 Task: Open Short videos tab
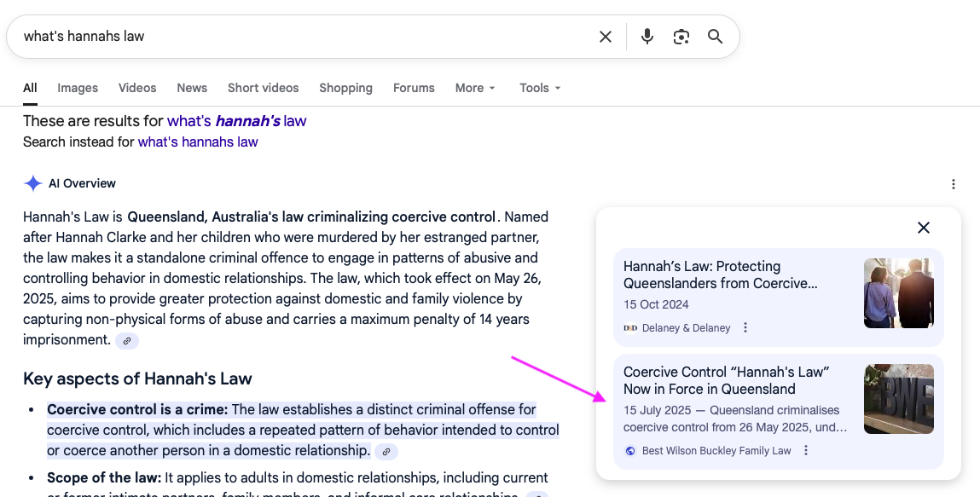pos(264,88)
